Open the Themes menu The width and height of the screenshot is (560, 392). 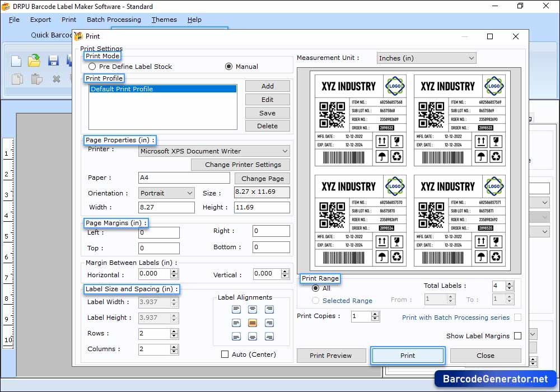(x=164, y=20)
